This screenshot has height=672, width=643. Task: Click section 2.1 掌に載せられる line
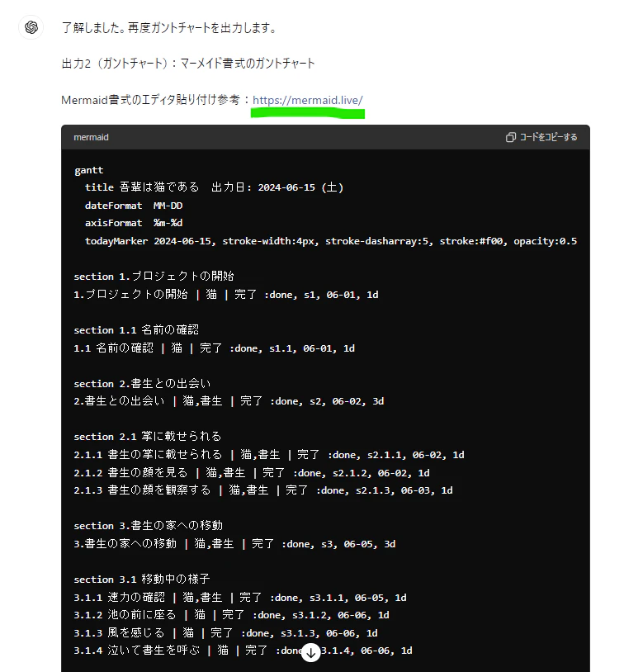pyautogui.click(x=148, y=437)
